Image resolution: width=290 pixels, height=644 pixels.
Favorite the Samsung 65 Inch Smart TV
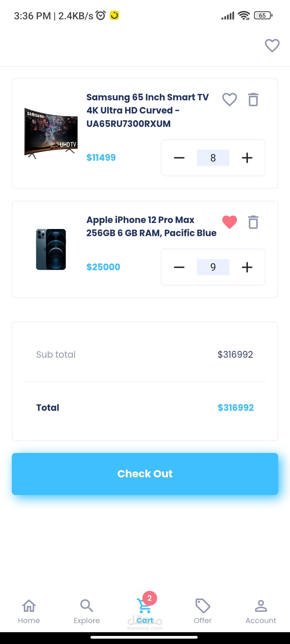pyautogui.click(x=230, y=100)
